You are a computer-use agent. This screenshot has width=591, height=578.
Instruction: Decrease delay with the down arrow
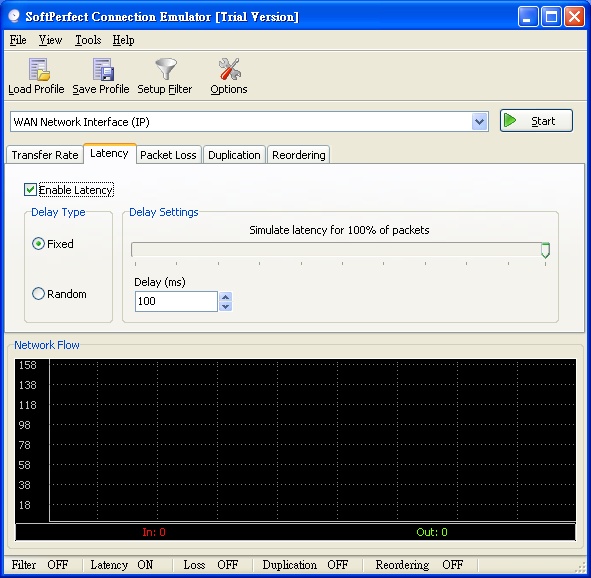coord(225,306)
